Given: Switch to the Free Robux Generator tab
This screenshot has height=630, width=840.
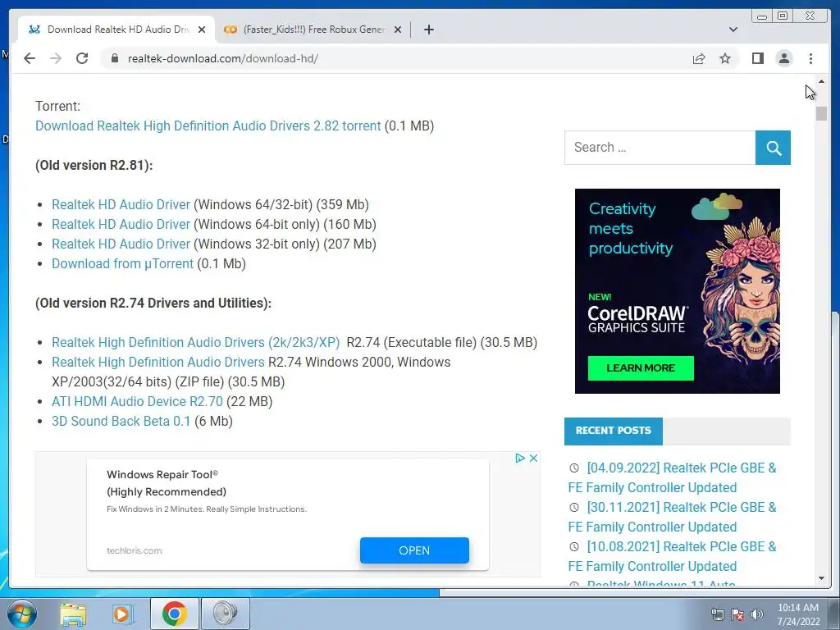Looking at the screenshot, I should (313, 30).
